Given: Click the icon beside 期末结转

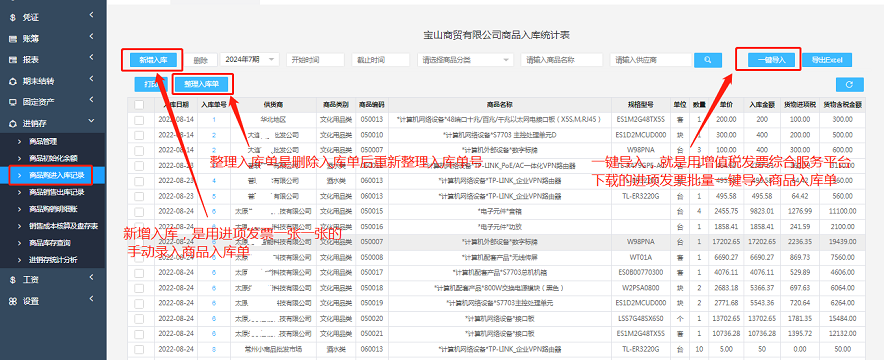Looking at the screenshot, I should tap(12, 81).
